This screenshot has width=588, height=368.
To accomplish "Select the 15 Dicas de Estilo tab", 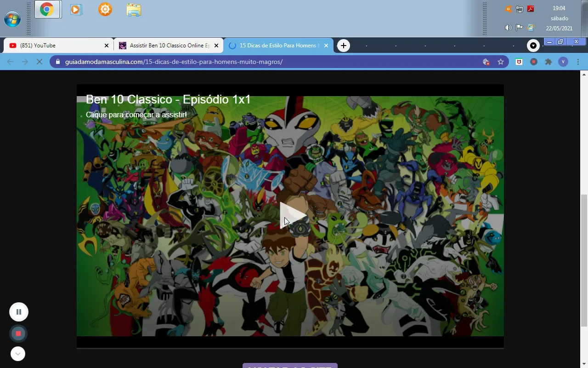I will point(278,46).
